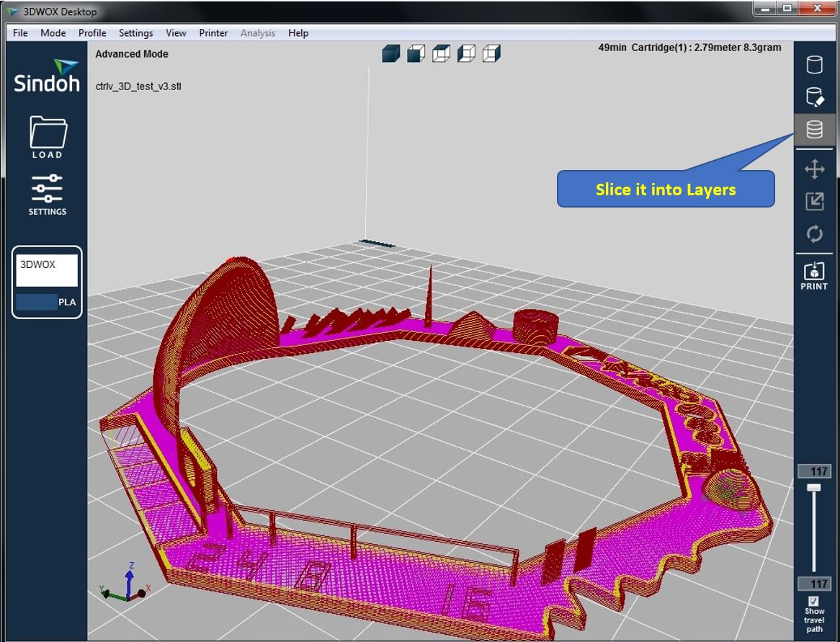Screen dimensions: 840x642
Task: Open the View menu
Action: [x=176, y=32]
